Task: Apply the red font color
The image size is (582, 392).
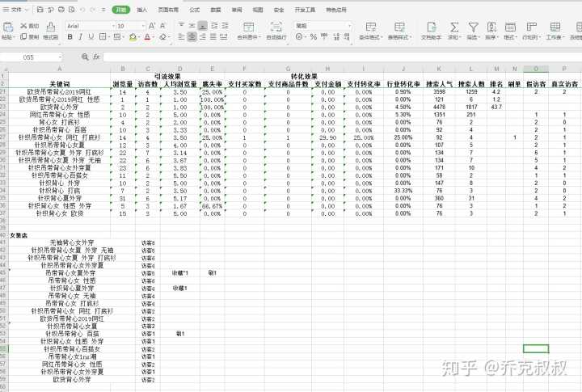Action: pos(147,36)
